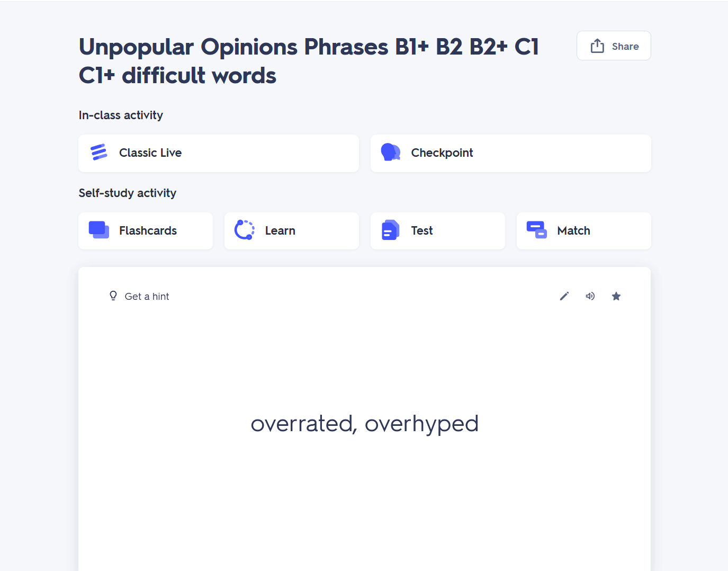The image size is (728, 571).
Task: Open Learn study mode
Action: pyautogui.click(x=292, y=231)
